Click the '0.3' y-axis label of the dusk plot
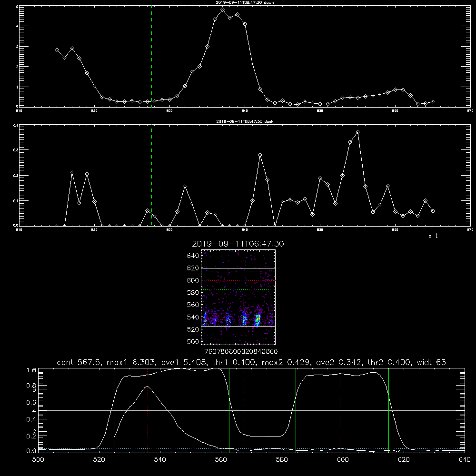 pyautogui.click(x=16, y=150)
